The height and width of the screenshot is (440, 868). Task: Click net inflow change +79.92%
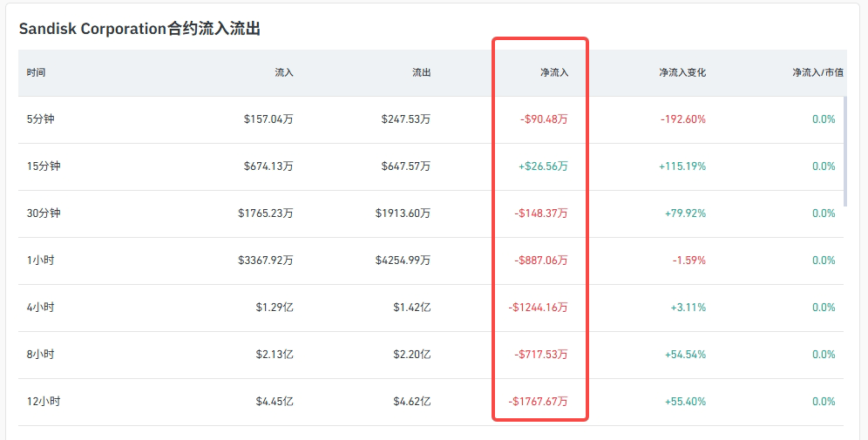point(685,213)
